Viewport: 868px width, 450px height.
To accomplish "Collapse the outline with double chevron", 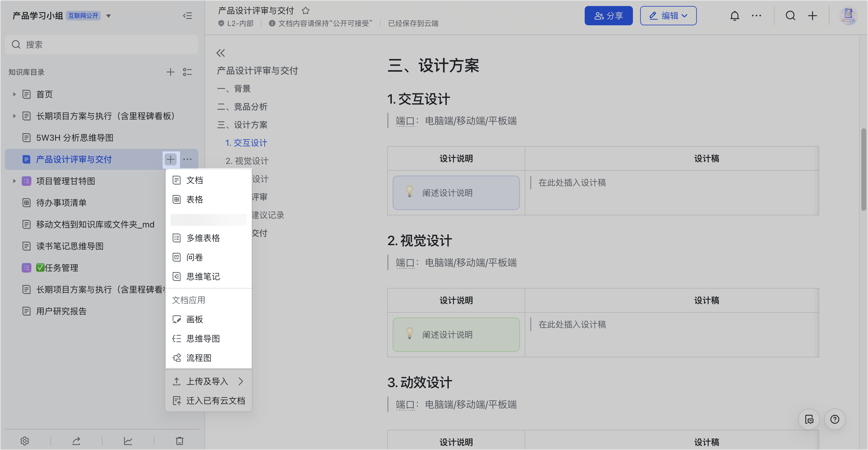I will pos(221,53).
